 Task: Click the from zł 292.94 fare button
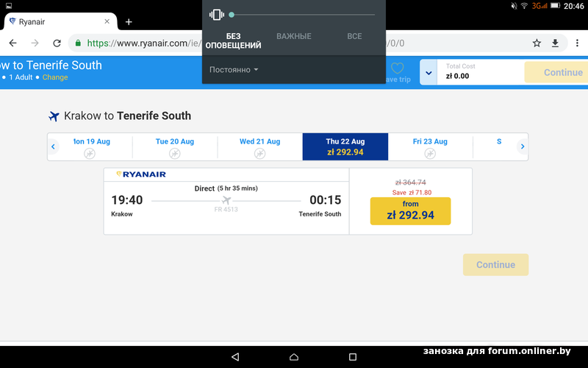410,211
